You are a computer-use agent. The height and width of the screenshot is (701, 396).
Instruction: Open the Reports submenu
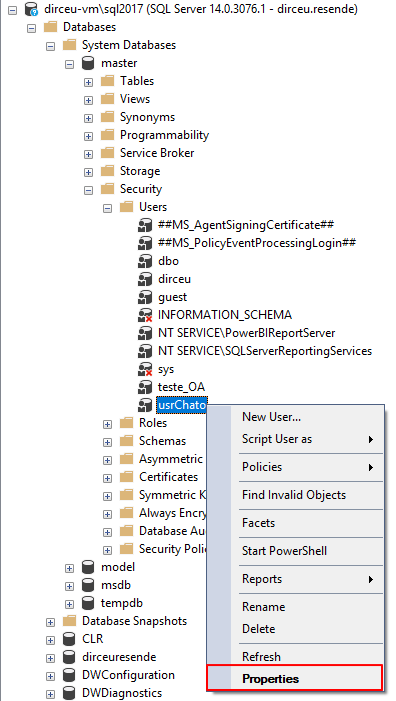[x=295, y=579]
